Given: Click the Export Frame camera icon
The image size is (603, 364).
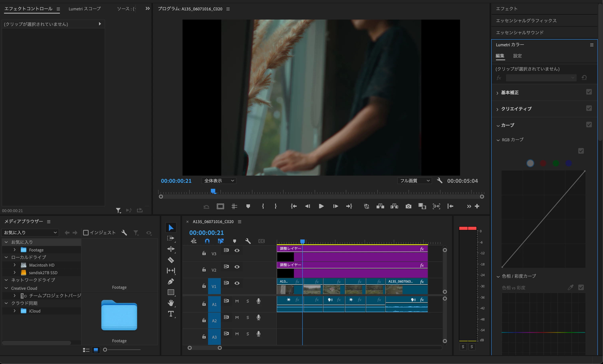Looking at the screenshot, I should click(x=408, y=206).
